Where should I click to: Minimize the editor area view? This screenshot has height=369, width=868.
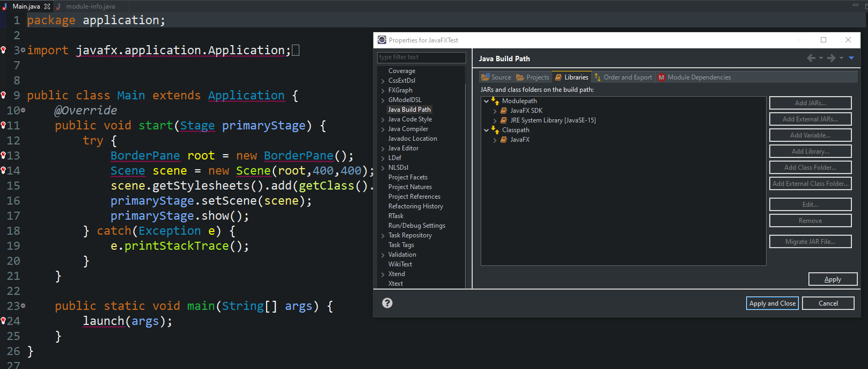coord(856,5)
